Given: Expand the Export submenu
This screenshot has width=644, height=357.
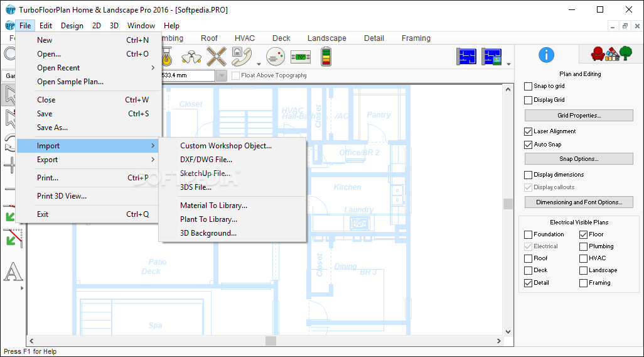Looking at the screenshot, I should coord(89,160).
